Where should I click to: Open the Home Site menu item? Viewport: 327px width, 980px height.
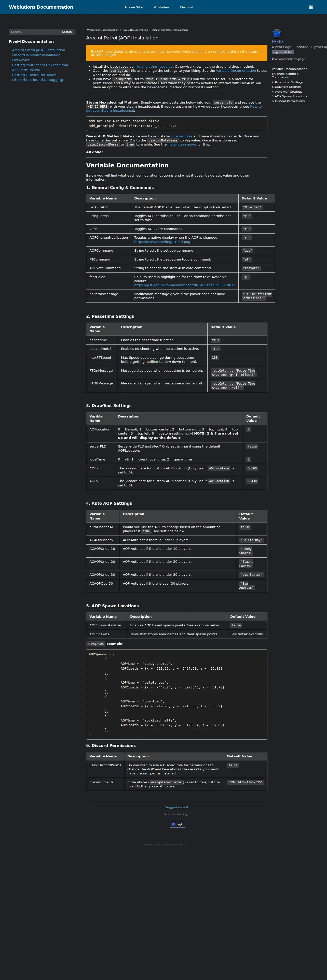pos(134,7)
